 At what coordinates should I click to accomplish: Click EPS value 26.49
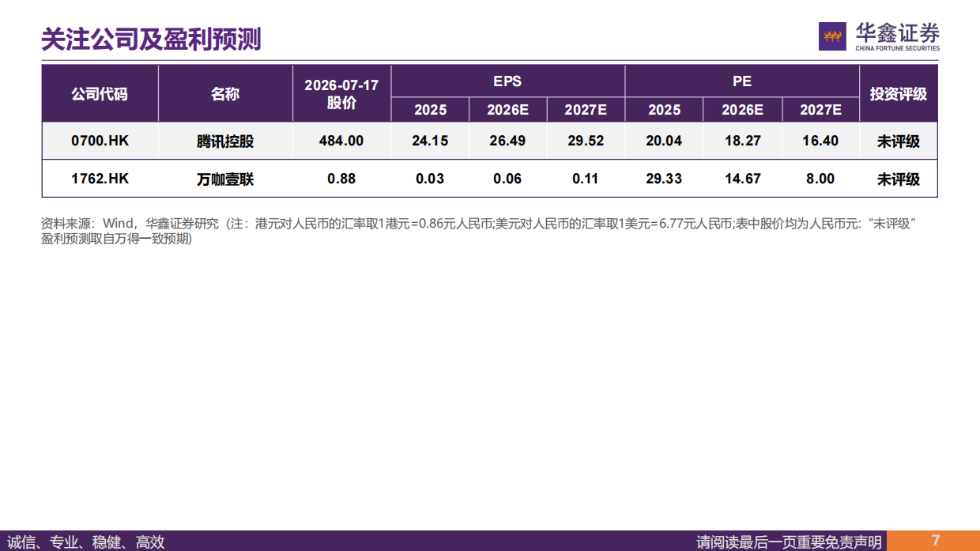pyautogui.click(x=507, y=141)
